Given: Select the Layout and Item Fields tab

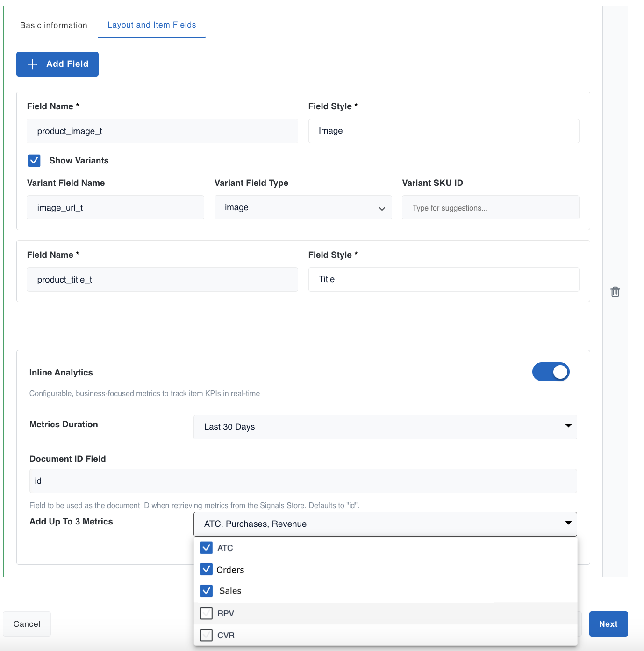Looking at the screenshot, I should [x=151, y=25].
